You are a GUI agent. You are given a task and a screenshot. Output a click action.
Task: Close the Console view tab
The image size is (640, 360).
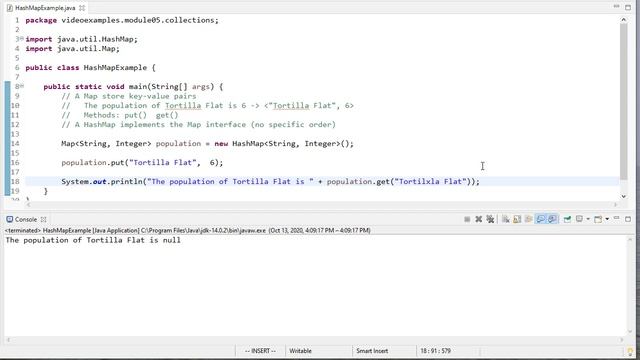[43, 220]
